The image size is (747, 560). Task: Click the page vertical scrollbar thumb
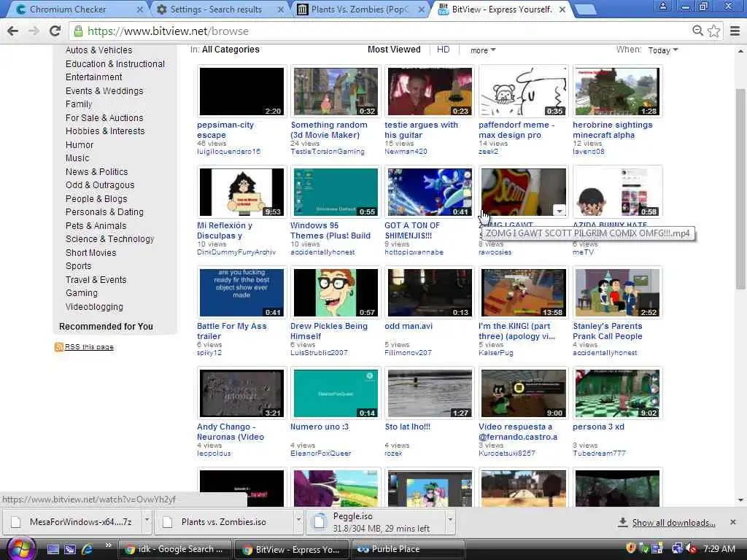[740, 188]
